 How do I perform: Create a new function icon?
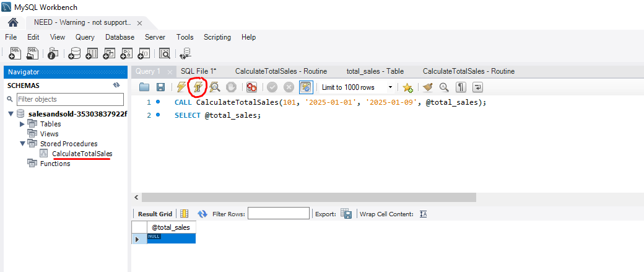[143, 53]
